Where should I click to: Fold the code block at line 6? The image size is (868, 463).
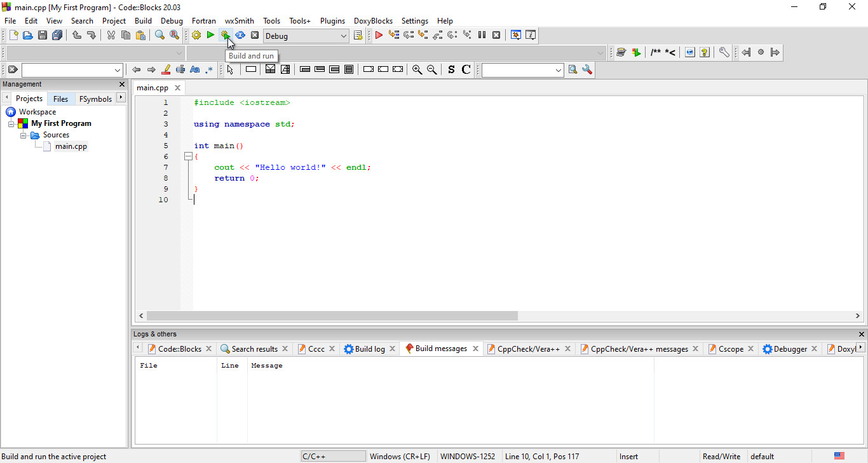(188, 156)
